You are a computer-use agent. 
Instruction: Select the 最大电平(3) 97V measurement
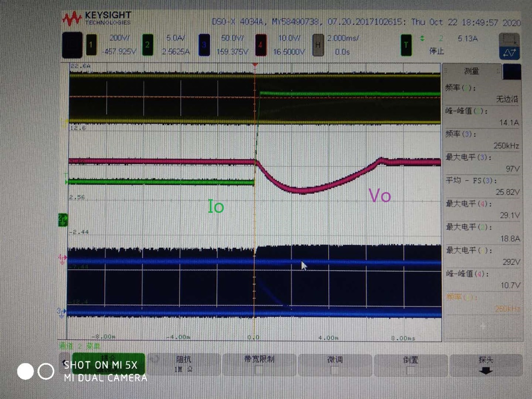(482, 163)
